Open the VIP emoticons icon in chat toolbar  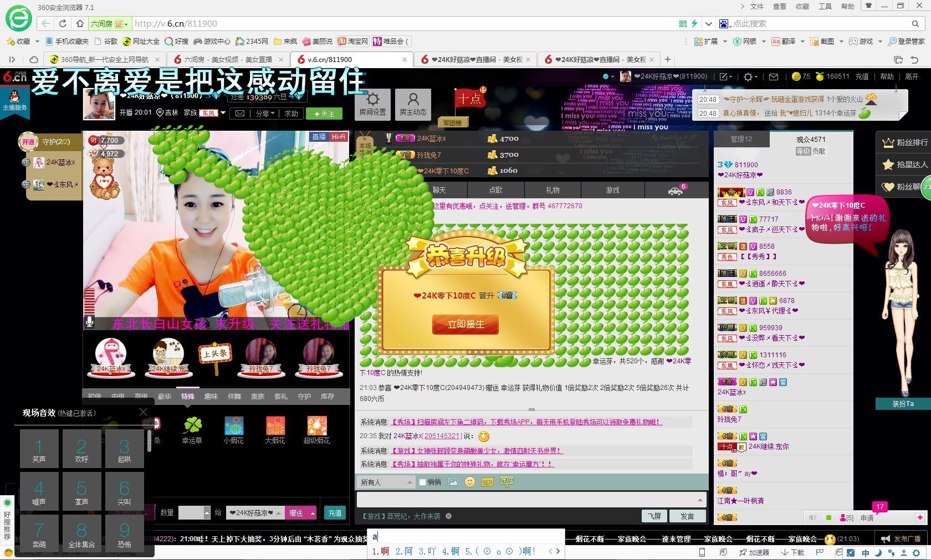[487, 482]
